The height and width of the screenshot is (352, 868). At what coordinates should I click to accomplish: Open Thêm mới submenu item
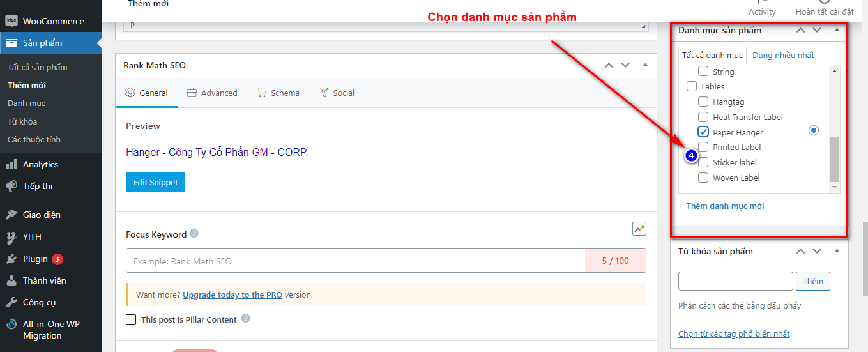pos(27,85)
